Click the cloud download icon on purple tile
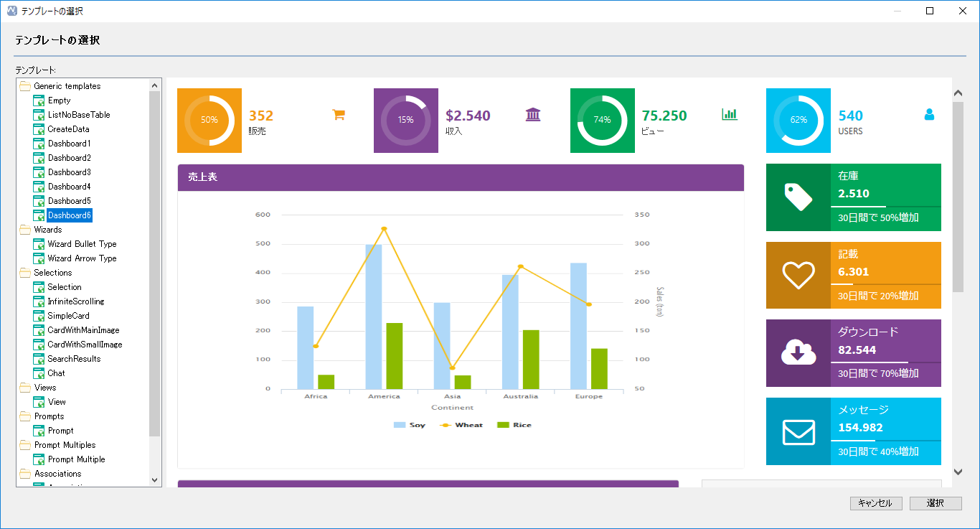The width and height of the screenshot is (980, 529). coord(798,353)
